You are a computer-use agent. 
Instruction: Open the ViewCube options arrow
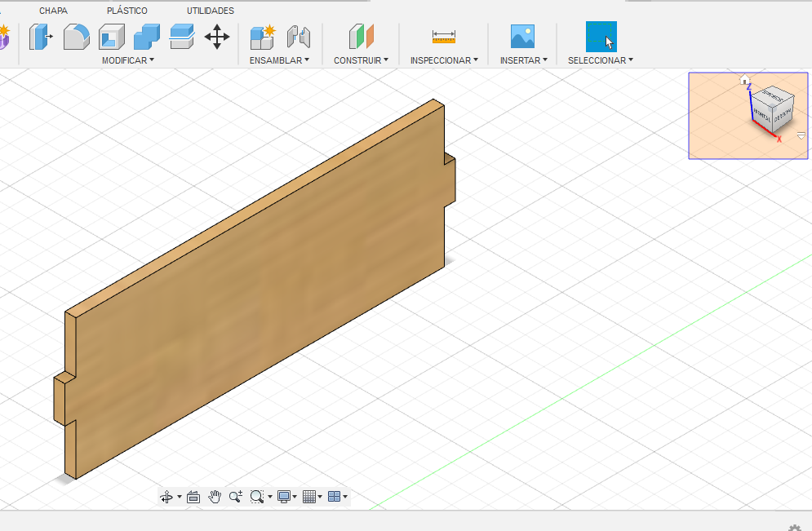[x=801, y=135]
